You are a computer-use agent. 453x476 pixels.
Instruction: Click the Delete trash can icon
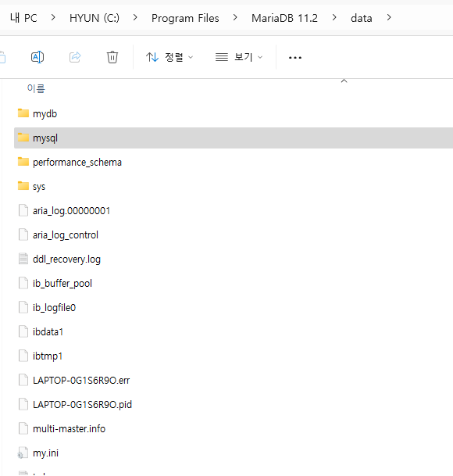click(x=112, y=57)
